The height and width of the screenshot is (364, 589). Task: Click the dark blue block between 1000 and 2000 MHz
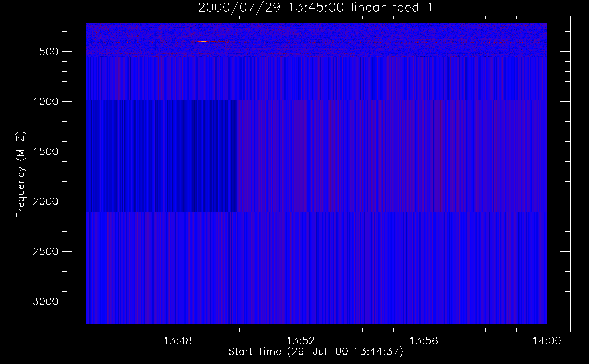[161, 155]
